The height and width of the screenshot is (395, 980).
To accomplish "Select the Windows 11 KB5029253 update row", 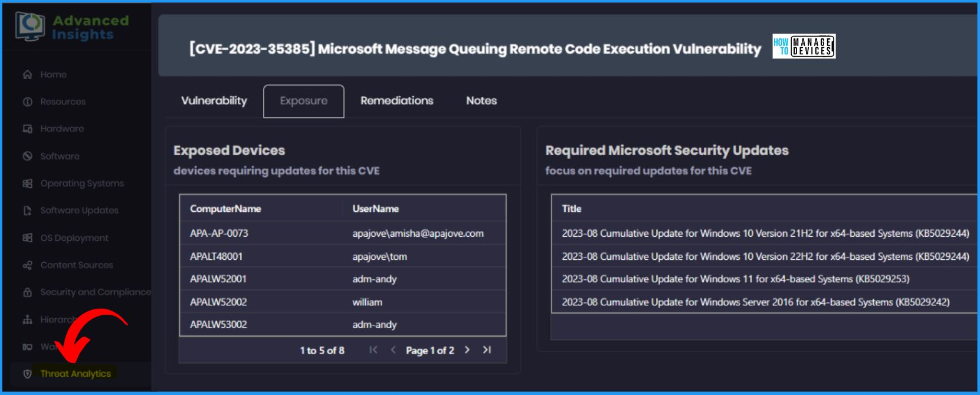I will pos(763,279).
